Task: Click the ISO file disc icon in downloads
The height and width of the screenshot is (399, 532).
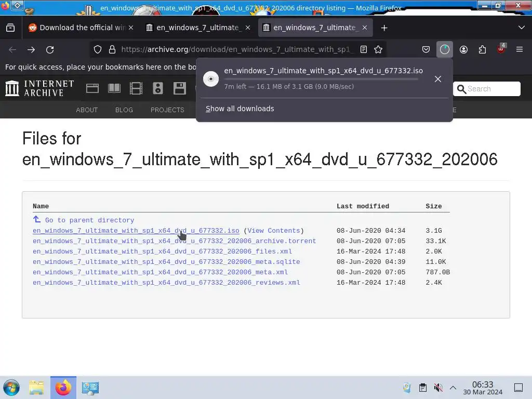Action: (211, 79)
